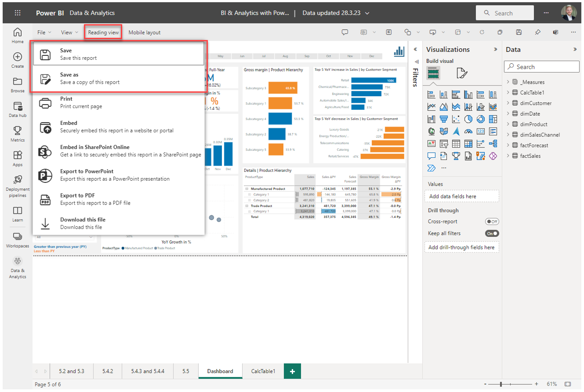Select the donut chart visual
The width and height of the screenshot is (584, 392).
[481, 119]
